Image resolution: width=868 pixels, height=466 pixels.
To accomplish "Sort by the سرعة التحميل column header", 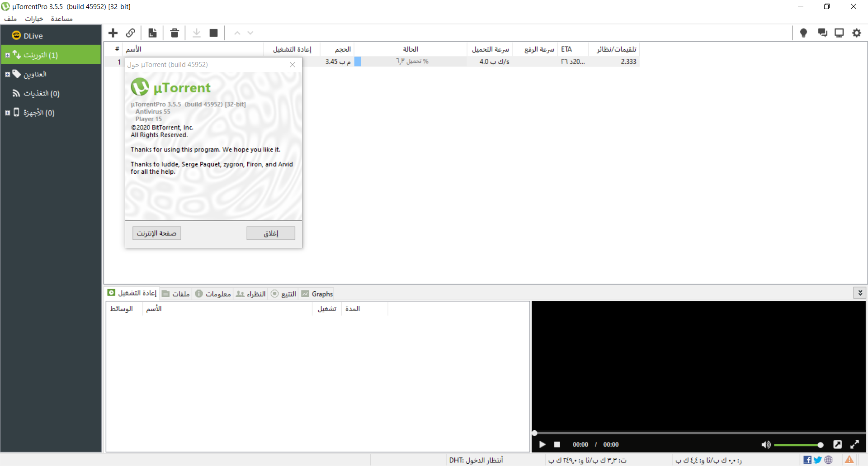I will click(x=490, y=49).
